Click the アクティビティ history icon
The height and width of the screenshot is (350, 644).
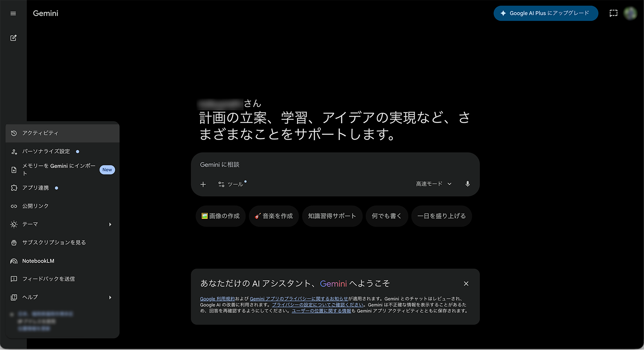click(x=14, y=133)
